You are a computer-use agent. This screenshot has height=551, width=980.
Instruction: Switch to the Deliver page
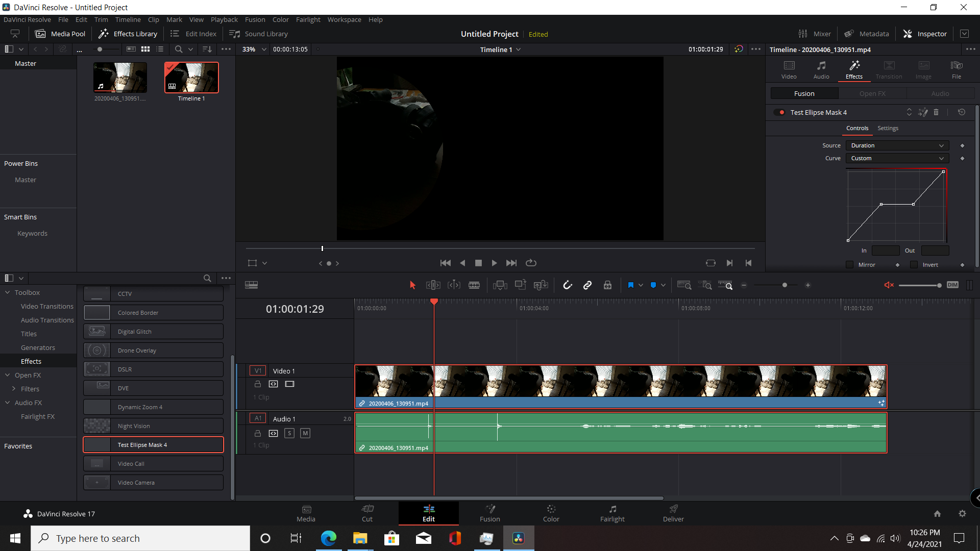673,513
